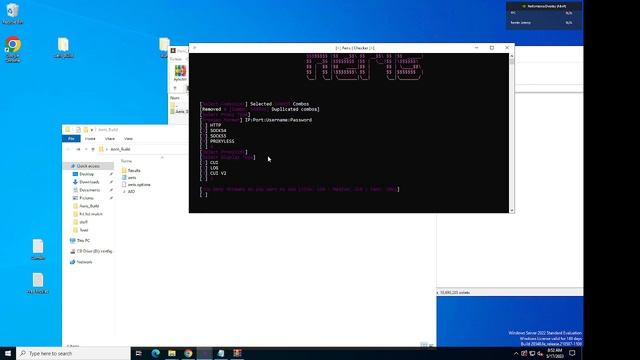
Task: Open Downloads in the Quick access list
Action: click(x=89, y=182)
